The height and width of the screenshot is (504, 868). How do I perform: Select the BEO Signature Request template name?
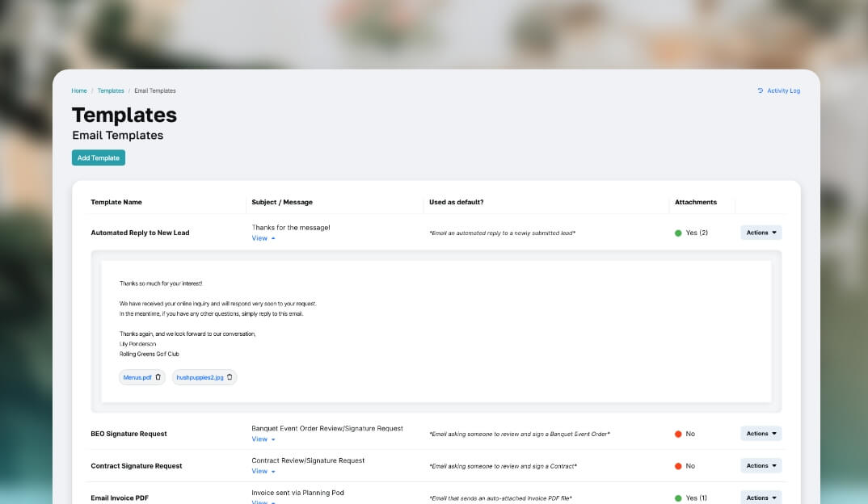pyautogui.click(x=129, y=434)
